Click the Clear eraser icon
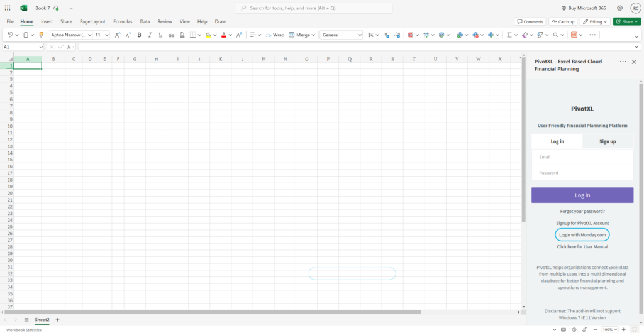 tap(525, 35)
